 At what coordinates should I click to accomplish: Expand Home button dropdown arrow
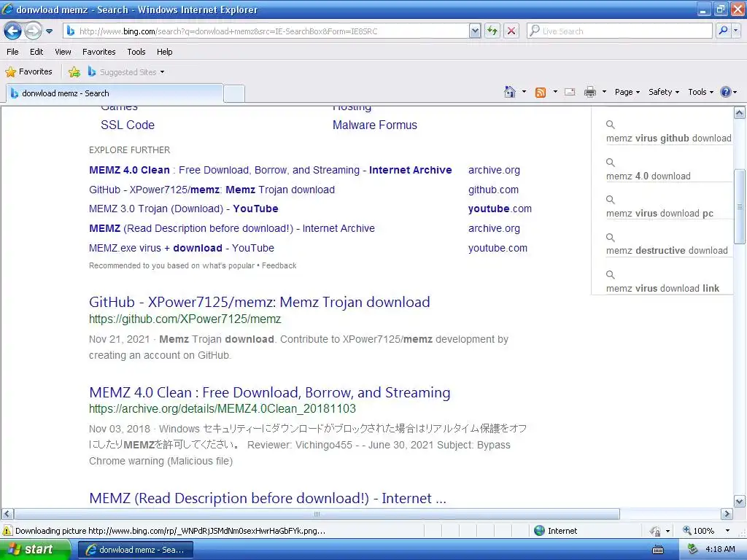tap(524, 92)
